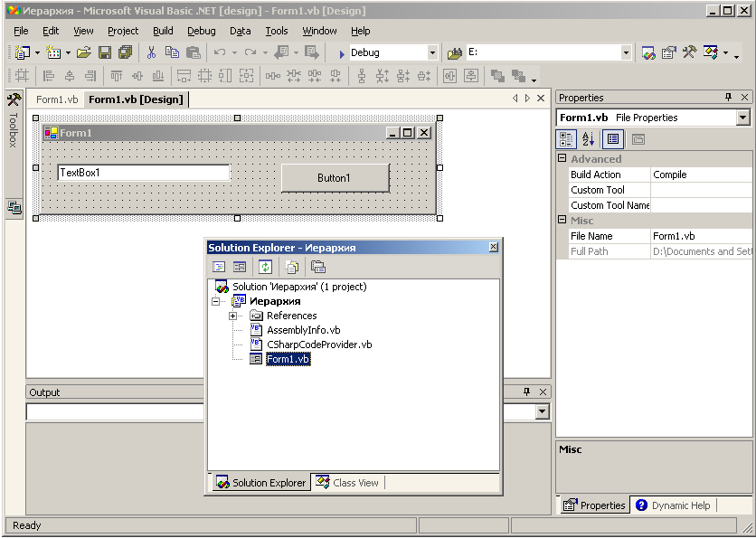Select AssemblyInfo.vb in Solution Explorer
Screen dimensions: 756x538
(x=303, y=330)
